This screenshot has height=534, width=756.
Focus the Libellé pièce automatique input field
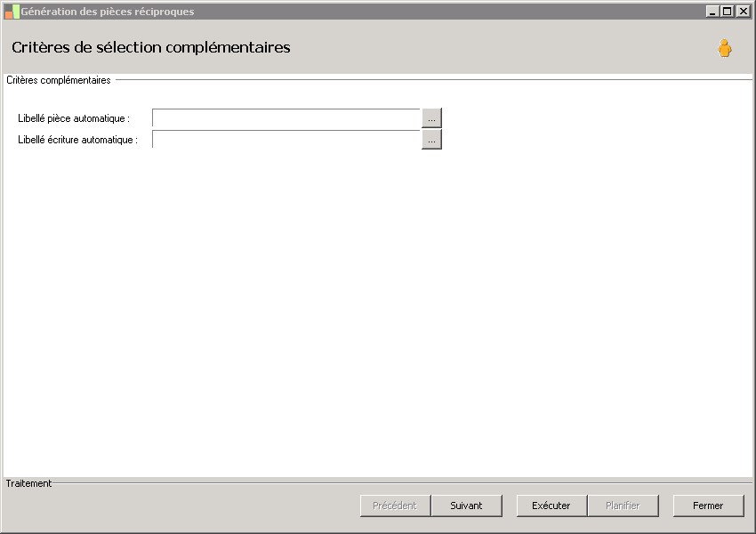click(286, 118)
